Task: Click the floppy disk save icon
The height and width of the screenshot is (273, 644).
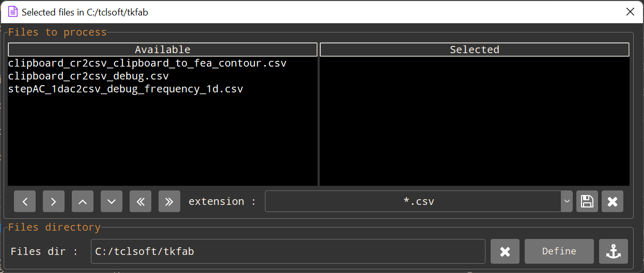Action: 587,201
